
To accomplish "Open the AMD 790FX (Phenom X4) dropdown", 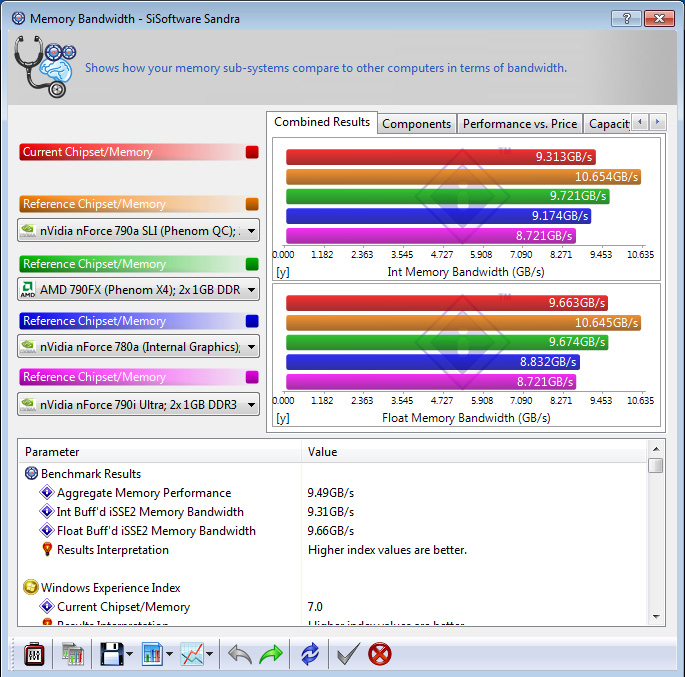I will click(138, 289).
